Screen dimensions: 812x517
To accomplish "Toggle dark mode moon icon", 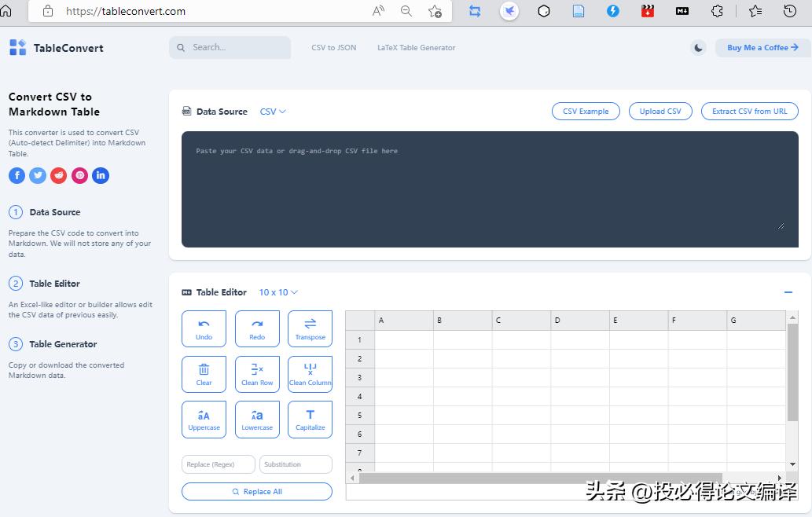I will click(698, 48).
